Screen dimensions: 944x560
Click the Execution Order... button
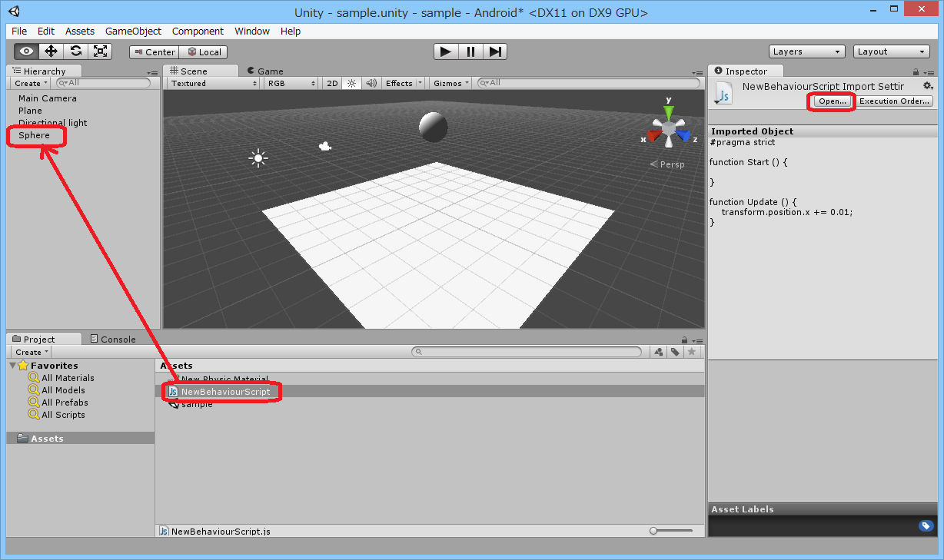[894, 101]
